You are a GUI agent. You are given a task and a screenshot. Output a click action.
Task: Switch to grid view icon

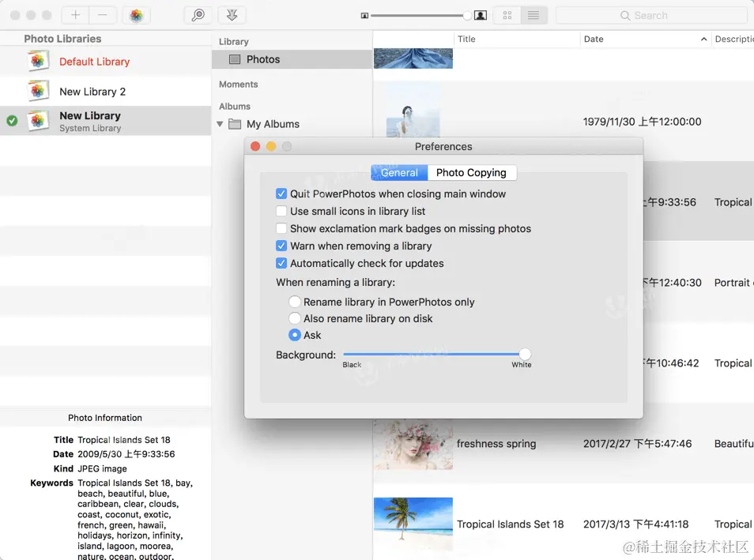click(x=507, y=15)
